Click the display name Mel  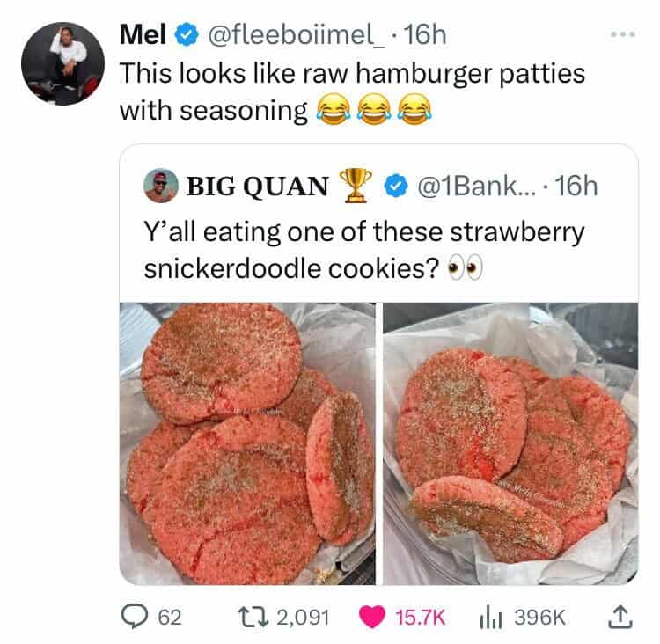coord(143,34)
